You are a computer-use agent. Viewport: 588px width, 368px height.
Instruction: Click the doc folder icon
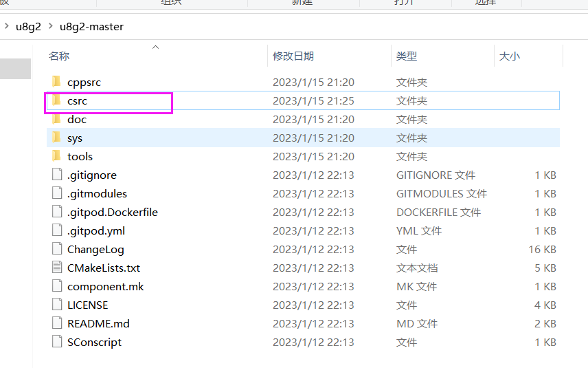[56, 119]
